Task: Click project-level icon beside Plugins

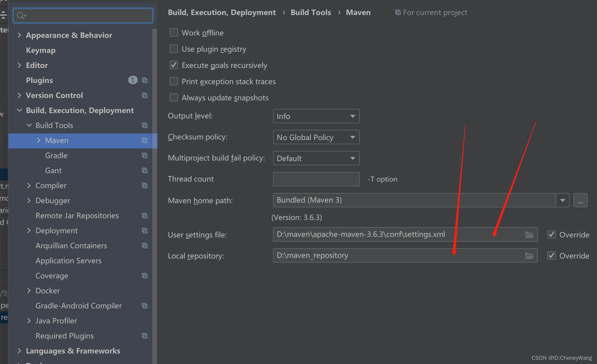Action: [x=145, y=80]
